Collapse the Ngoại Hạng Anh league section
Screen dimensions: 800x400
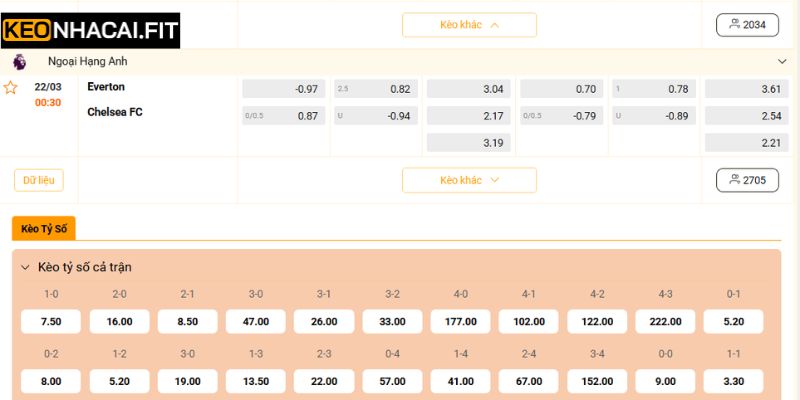click(x=782, y=62)
